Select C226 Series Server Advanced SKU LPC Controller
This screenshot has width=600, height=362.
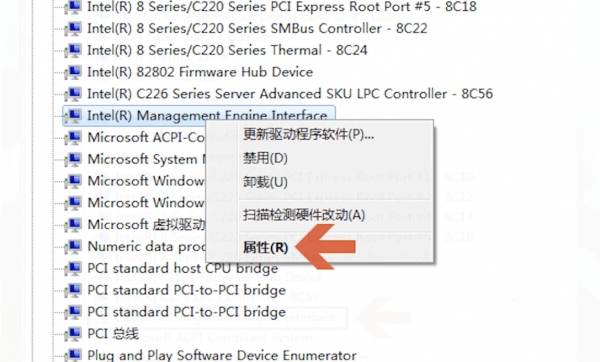(x=290, y=94)
